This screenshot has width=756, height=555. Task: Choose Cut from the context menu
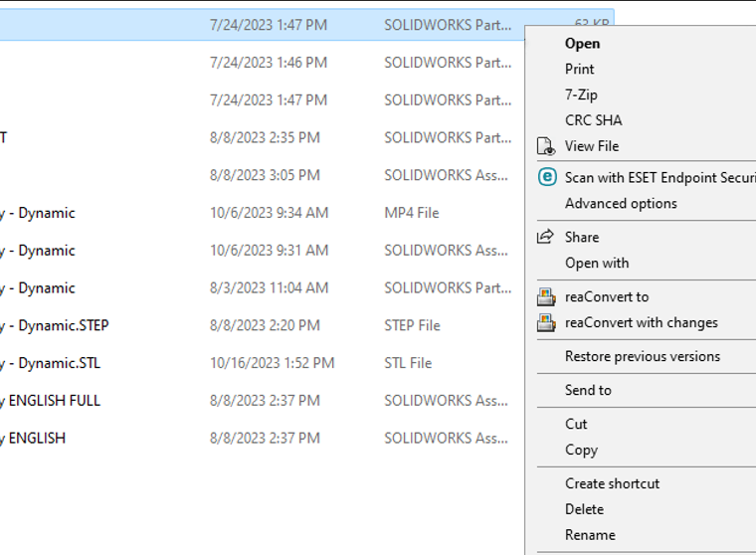[x=576, y=424]
